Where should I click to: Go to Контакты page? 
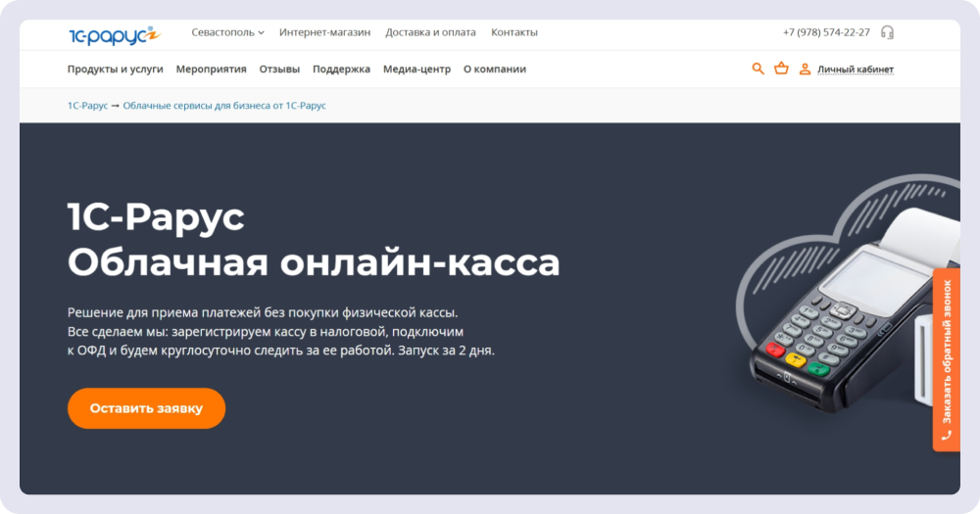(x=514, y=32)
